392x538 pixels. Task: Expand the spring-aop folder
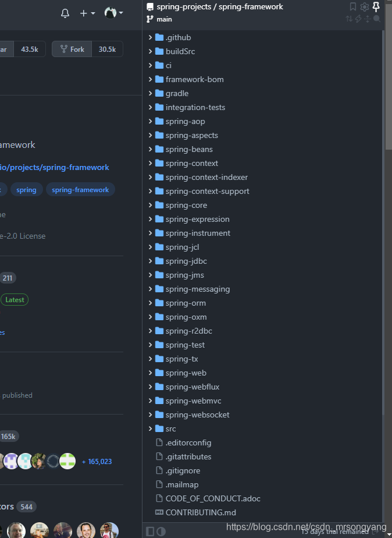(x=151, y=121)
